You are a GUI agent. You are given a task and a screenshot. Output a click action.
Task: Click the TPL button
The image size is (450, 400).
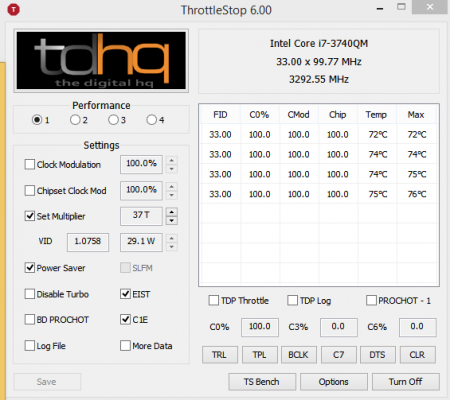tap(259, 355)
